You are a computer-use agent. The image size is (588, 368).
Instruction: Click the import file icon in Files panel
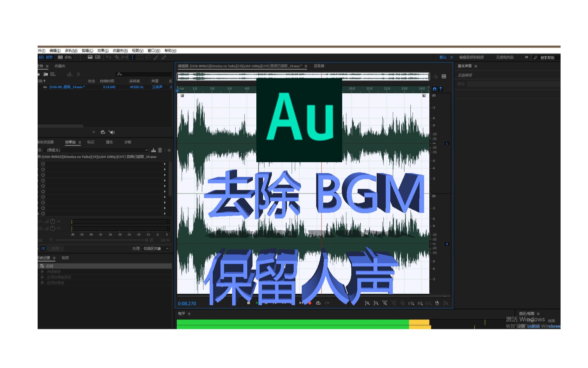pyautogui.click(x=45, y=74)
